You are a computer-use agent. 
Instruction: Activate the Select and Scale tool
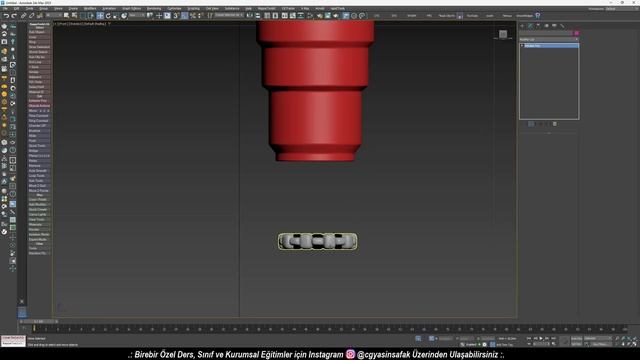click(x=116, y=16)
